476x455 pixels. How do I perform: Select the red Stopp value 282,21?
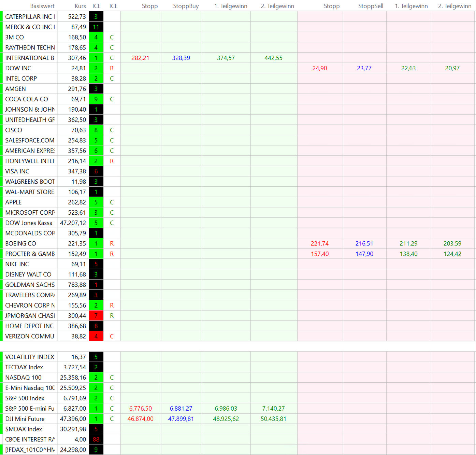(140, 58)
